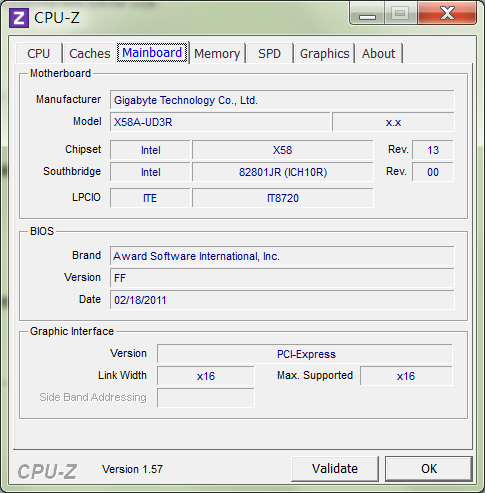Click the Southbridge Rev. value 00
This screenshot has height=493, width=485.
point(433,172)
